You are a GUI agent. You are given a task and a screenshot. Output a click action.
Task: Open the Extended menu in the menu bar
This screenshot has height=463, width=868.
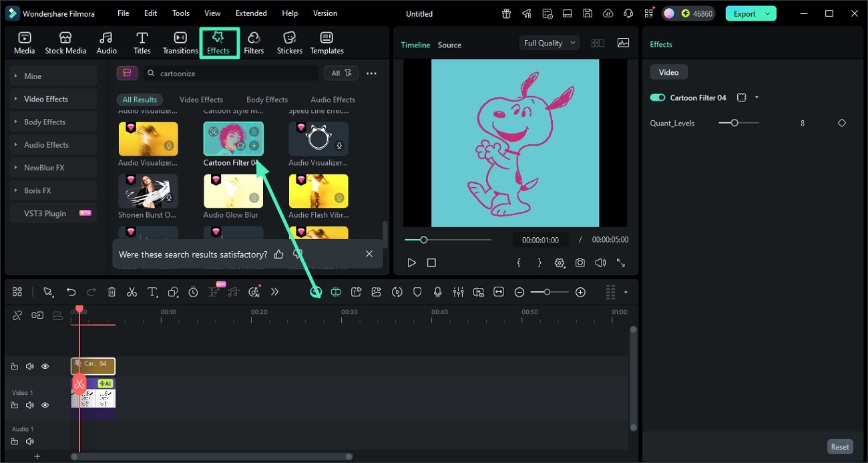[x=251, y=13]
